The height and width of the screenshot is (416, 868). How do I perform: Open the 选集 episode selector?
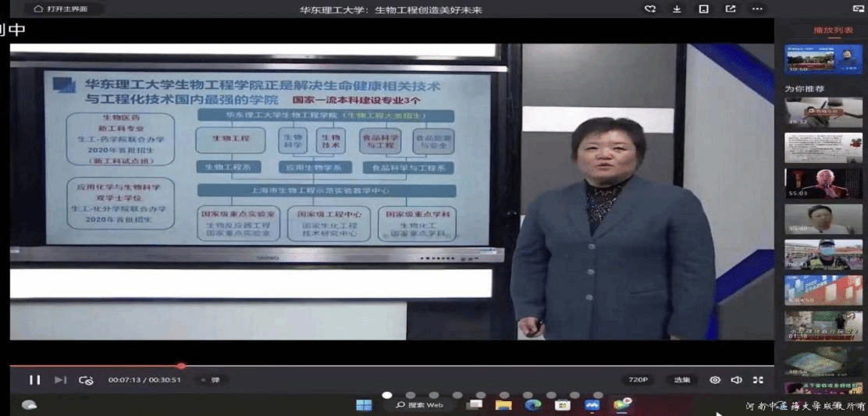pos(681,380)
